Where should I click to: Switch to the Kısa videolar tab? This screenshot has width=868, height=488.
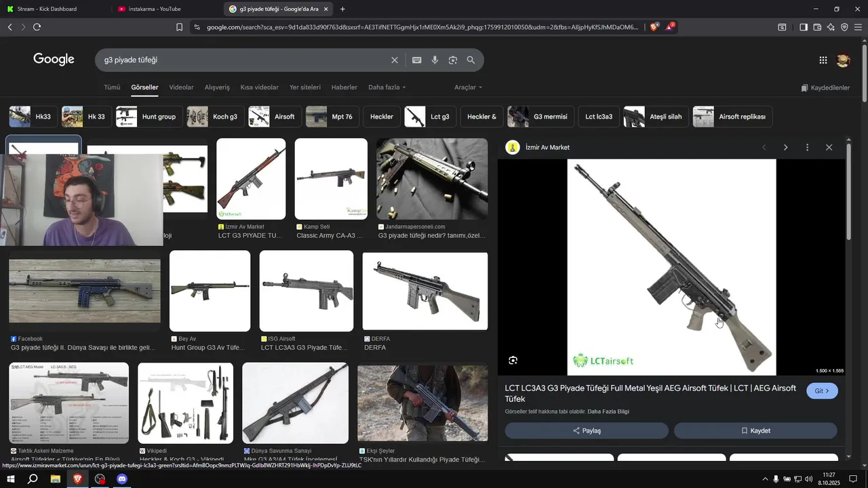coord(260,87)
